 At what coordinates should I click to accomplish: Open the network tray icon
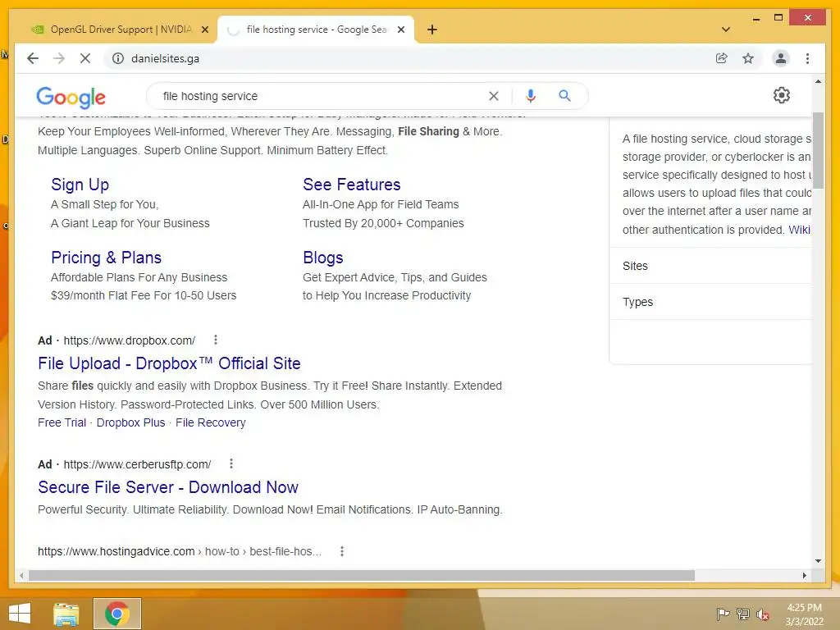[743, 614]
